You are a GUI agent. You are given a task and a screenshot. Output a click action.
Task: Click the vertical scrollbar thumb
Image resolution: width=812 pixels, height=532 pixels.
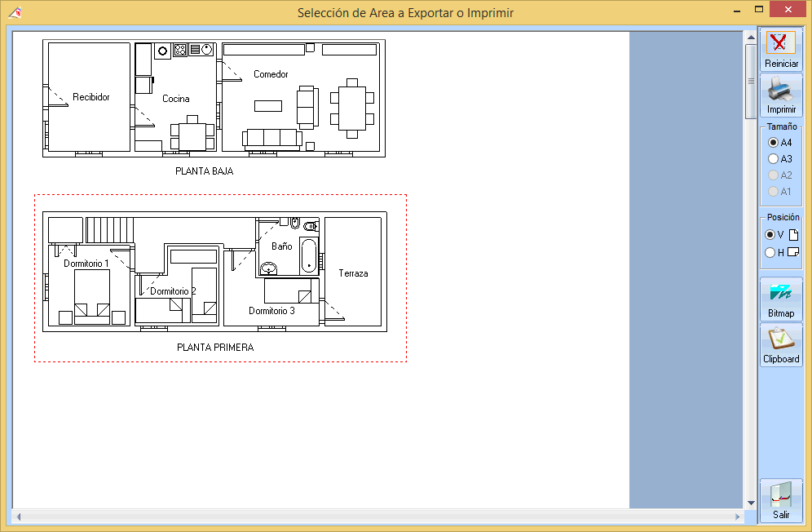tap(750, 82)
